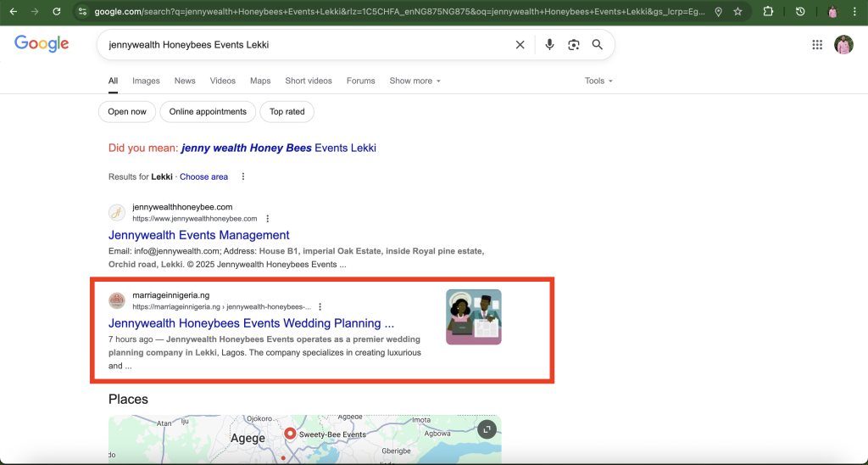Click the location pin icon in address bar
Viewport: 868px width, 465px height.
point(719,12)
